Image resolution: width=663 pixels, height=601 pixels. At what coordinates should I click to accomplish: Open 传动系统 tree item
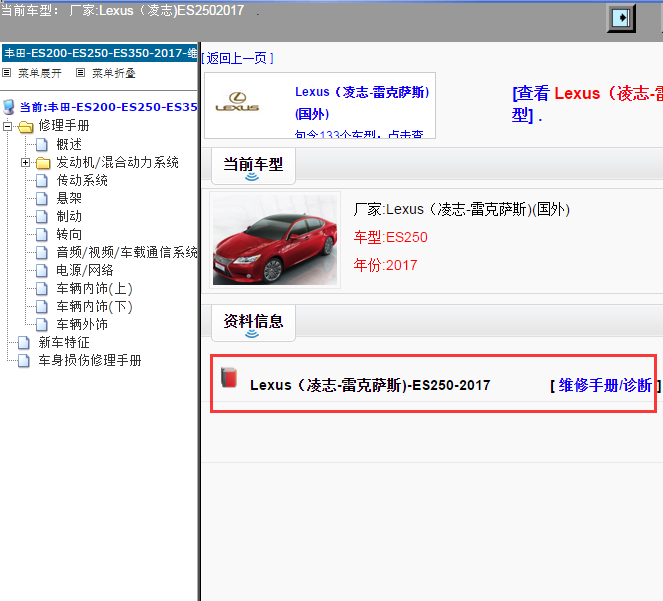click(x=82, y=181)
